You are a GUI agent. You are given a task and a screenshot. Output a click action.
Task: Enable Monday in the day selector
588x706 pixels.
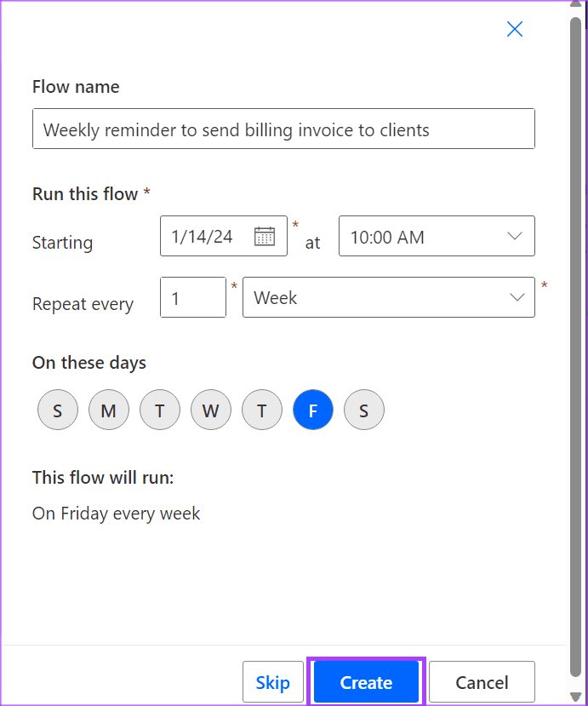tap(109, 411)
